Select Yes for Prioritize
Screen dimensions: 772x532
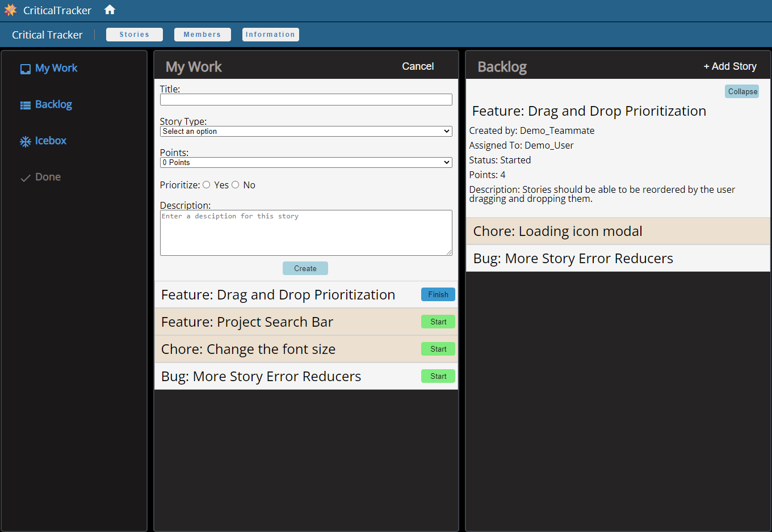207,184
